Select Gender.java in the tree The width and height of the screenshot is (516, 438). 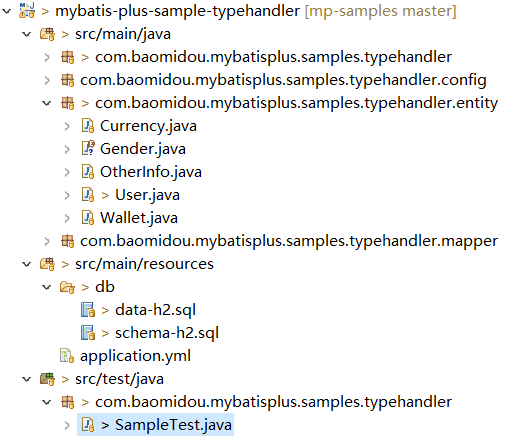pos(143,149)
